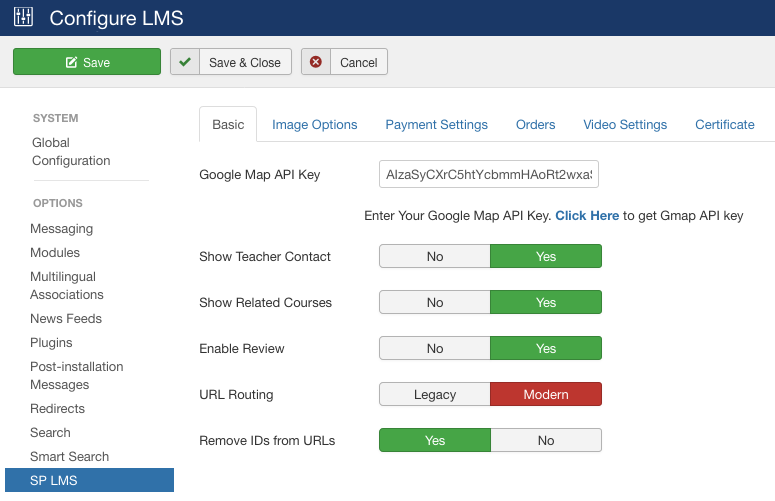Viewport: 775px width, 501px height.
Task: Set Show Related Courses to No
Action: 434,303
